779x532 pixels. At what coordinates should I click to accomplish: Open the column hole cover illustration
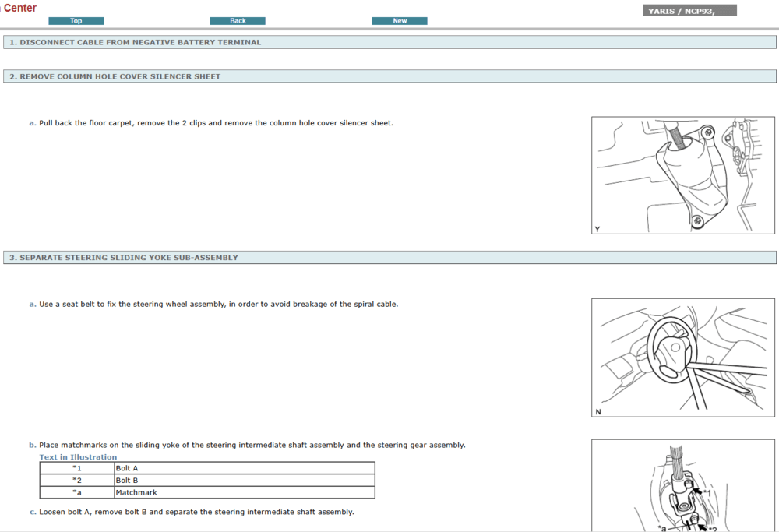tap(683, 175)
